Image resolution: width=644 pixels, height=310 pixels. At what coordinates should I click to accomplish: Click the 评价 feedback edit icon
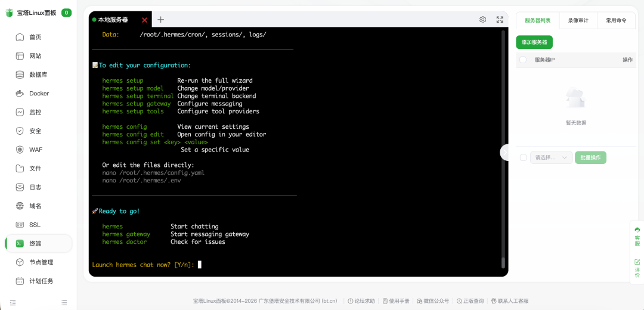tap(637, 262)
